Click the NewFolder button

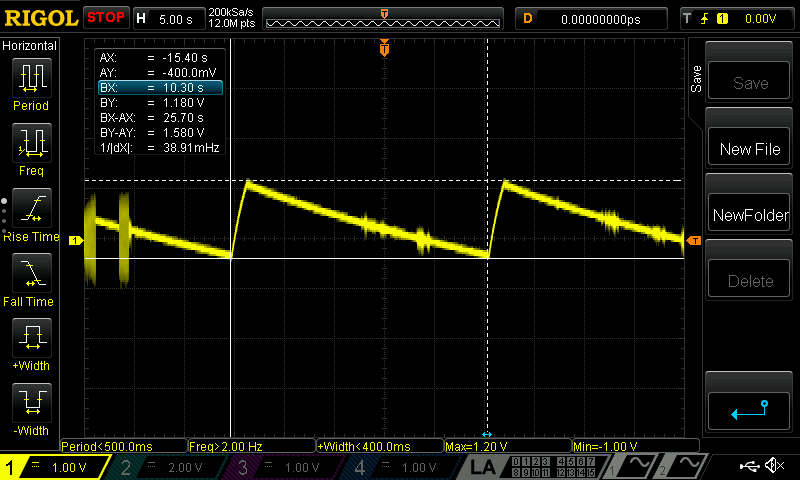[x=750, y=215]
